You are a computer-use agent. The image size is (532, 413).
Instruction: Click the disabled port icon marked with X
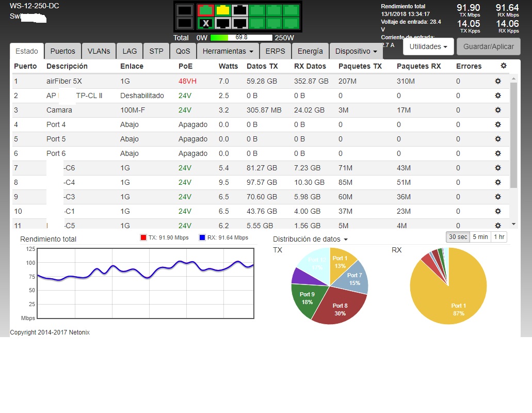206,23
